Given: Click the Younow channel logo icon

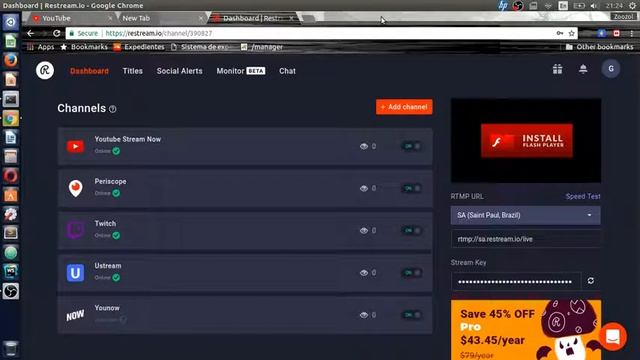Looking at the screenshot, I should pyautogui.click(x=76, y=315).
